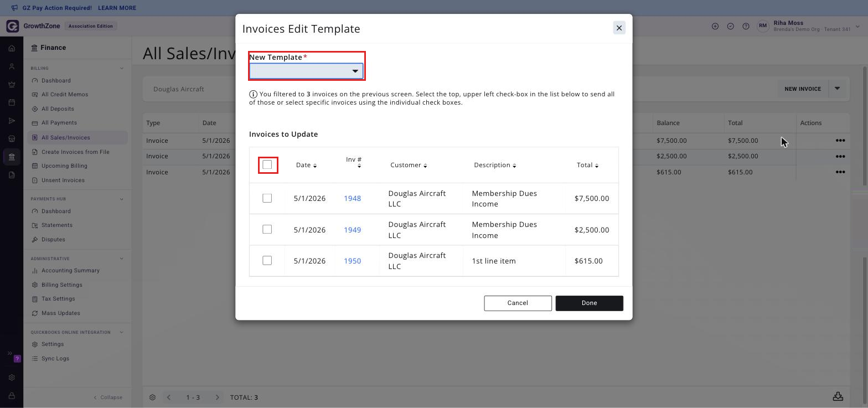Sort the invoices list by Total

coord(587,165)
